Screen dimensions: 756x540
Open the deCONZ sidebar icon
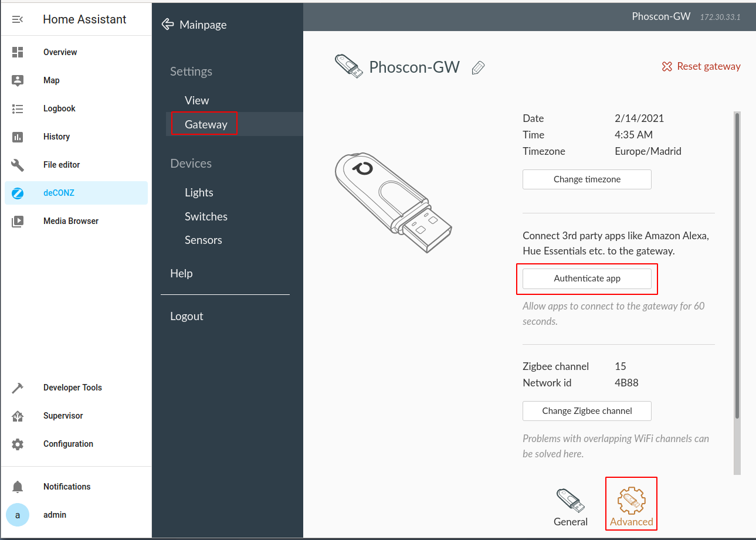click(18, 193)
